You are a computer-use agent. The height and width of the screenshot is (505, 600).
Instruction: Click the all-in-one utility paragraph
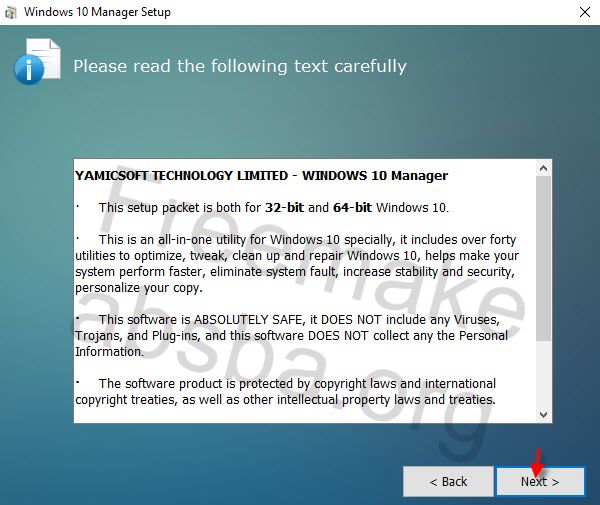(297, 264)
